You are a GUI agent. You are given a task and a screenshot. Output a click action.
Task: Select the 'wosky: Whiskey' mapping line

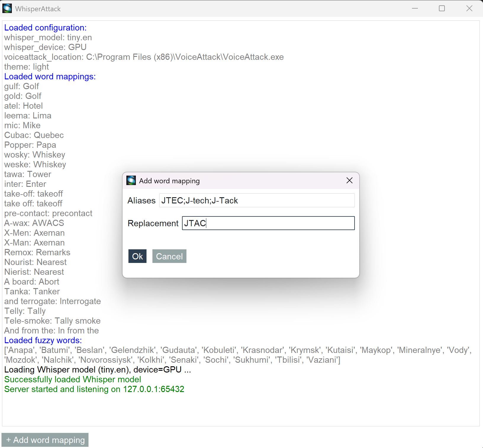pos(35,155)
